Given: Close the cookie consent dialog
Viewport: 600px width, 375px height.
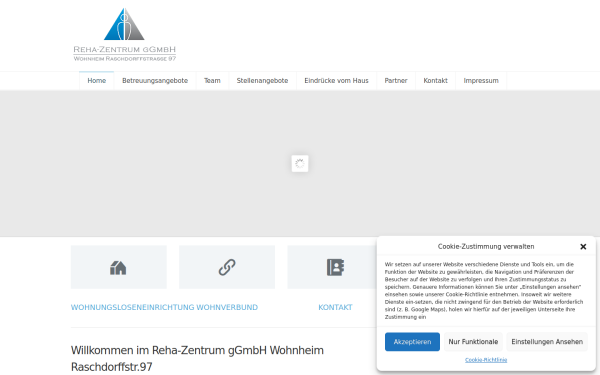Looking at the screenshot, I should 583,247.
